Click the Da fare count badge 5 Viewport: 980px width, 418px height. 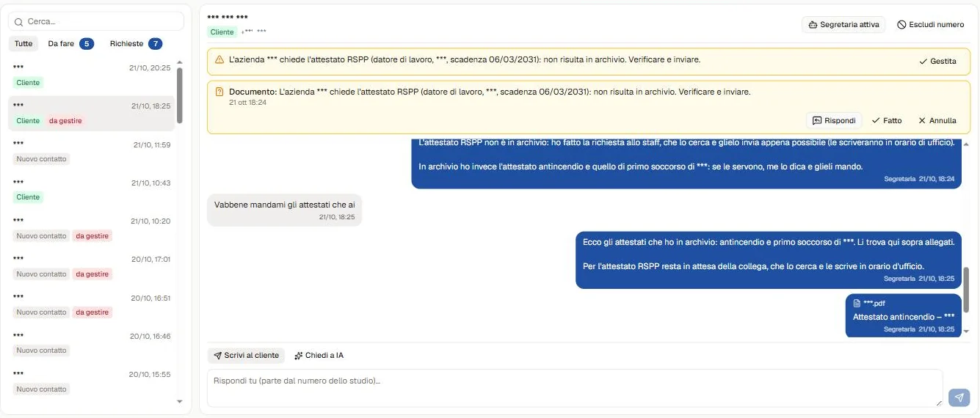(x=87, y=44)
